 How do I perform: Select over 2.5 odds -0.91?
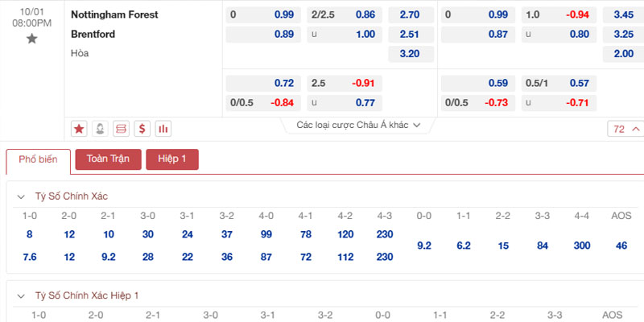pyautogui.click(x=345, y=84)
